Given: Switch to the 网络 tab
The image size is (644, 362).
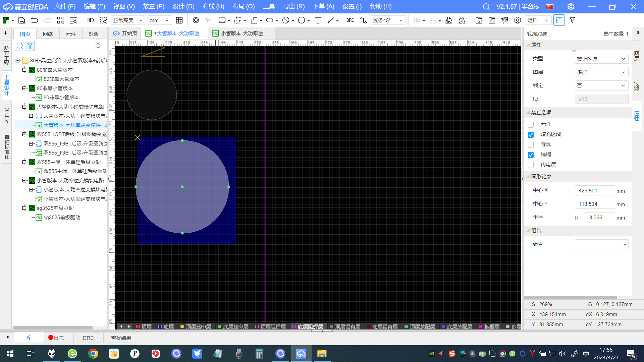Looking at the screenshot, I should click(48, 34).
